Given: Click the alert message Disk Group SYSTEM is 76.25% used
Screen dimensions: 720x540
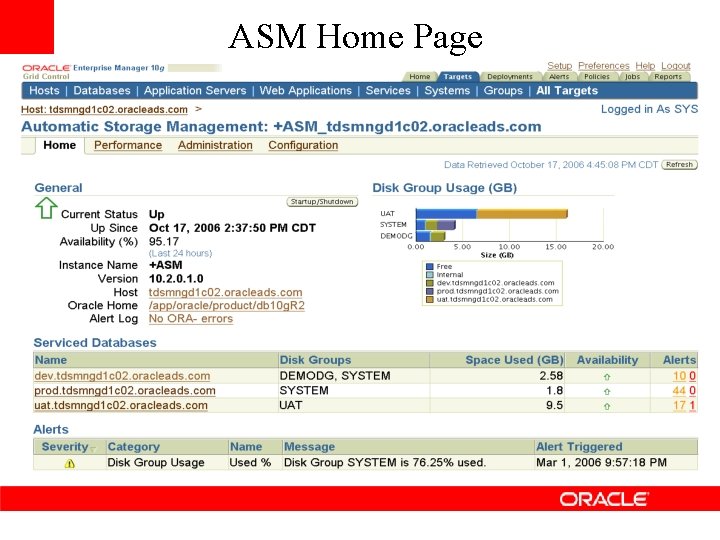Looking at the screenshot, I should coord(385,462).
